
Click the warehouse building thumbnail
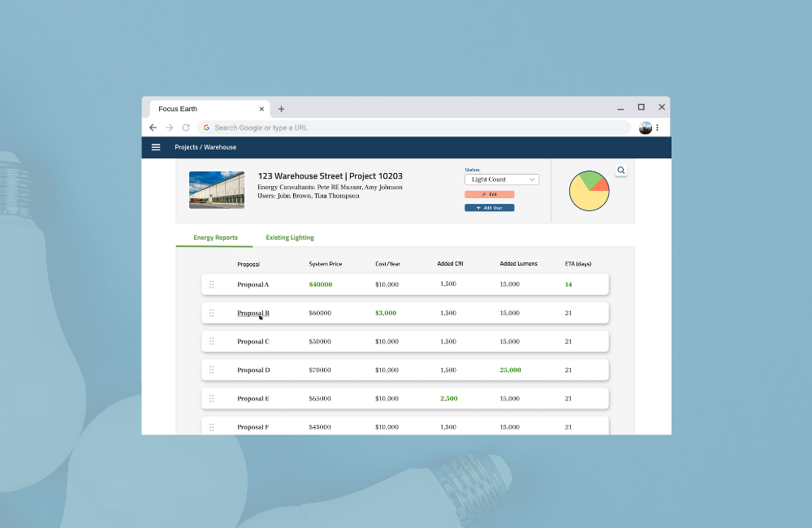217,190
